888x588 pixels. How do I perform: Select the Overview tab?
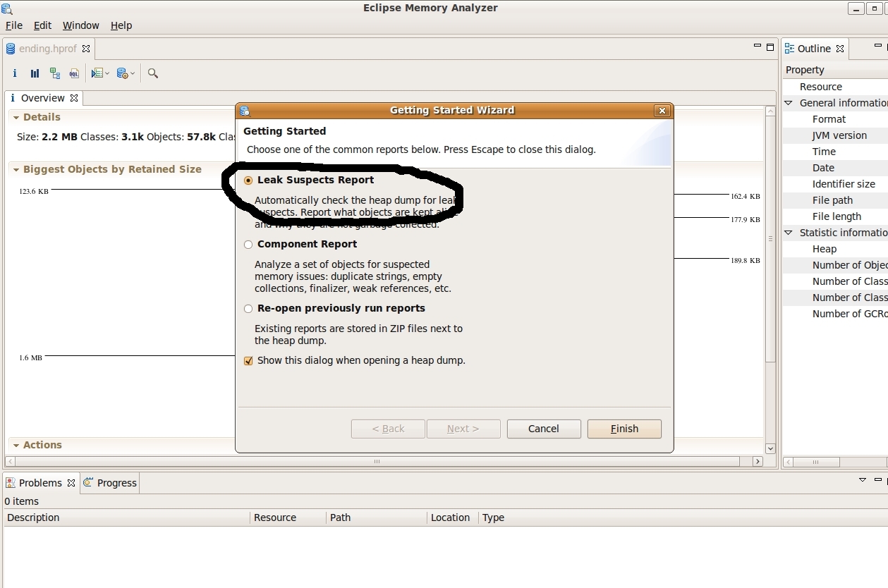43,98
